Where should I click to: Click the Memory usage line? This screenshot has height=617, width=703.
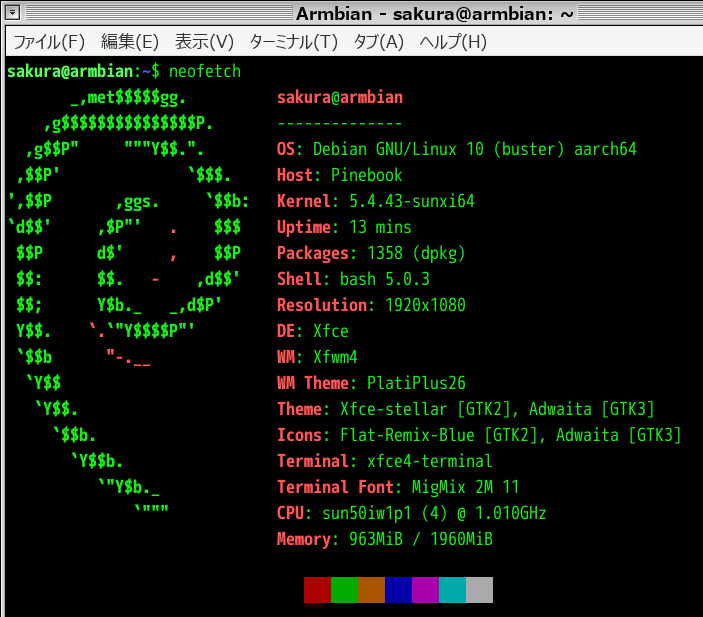pos(384,539)
